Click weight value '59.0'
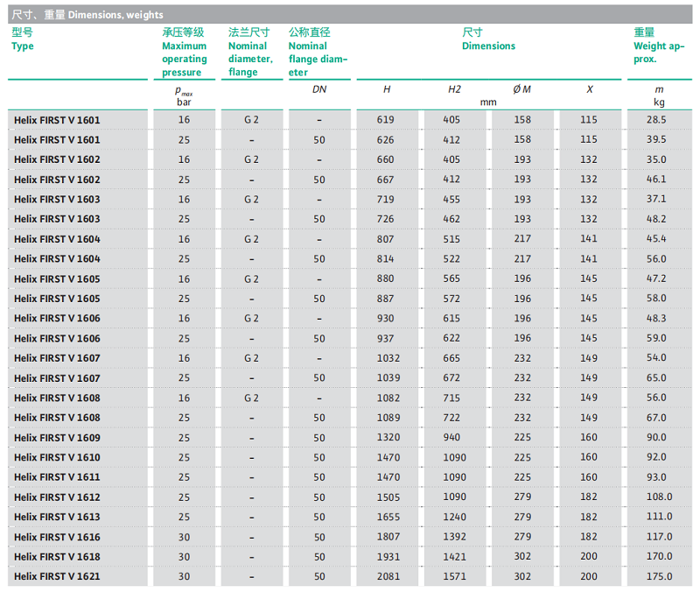Screen dimensions: 700x592 pos(656,338)
